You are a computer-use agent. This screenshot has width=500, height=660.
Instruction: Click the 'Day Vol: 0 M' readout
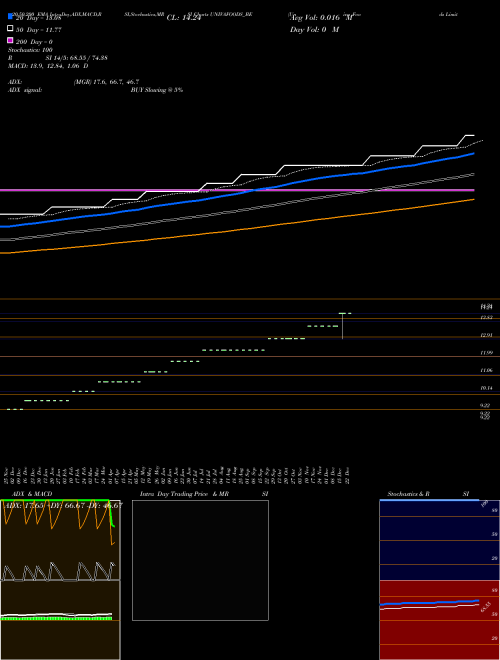314,30
